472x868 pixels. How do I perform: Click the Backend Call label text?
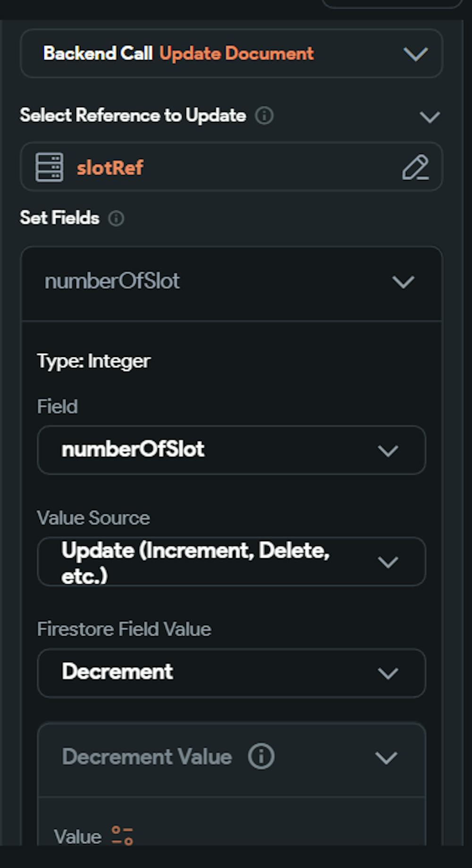(98, 53)
